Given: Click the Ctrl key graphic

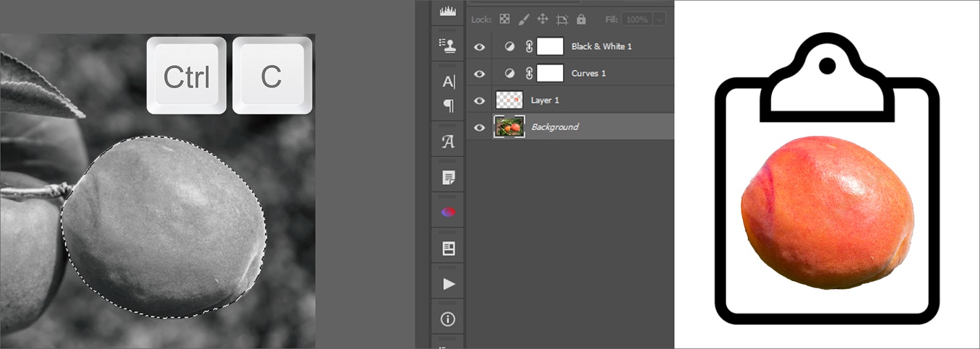Looking at the screenshot, I should tap(186, 75).
